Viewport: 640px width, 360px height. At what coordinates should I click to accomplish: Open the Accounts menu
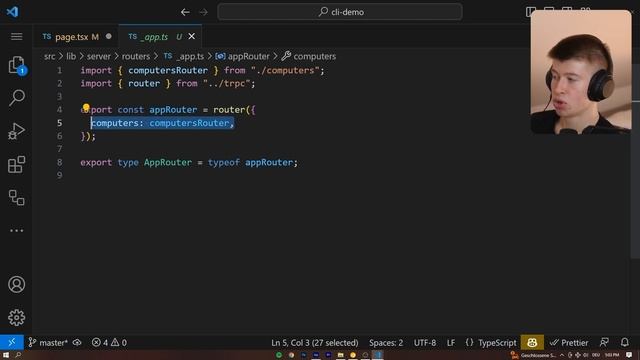tap(16, 284)
